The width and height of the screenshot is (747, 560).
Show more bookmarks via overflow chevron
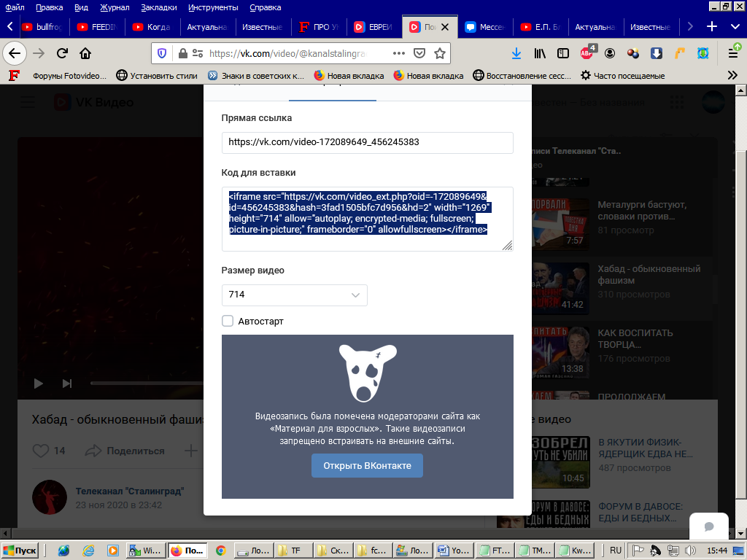tap(732, 75)
